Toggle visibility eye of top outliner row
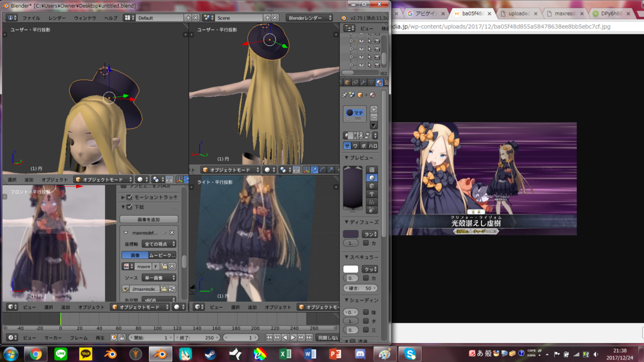 point(362,41)
